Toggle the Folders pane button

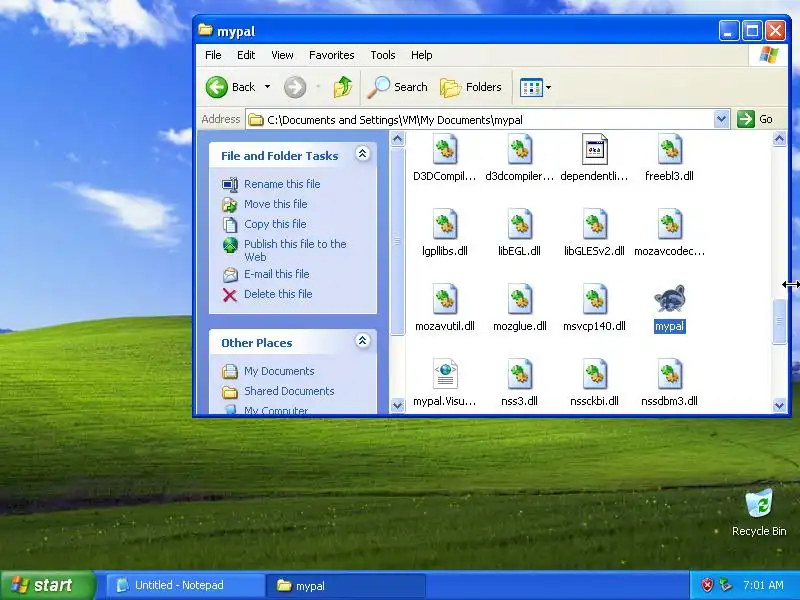click(471, 87)
